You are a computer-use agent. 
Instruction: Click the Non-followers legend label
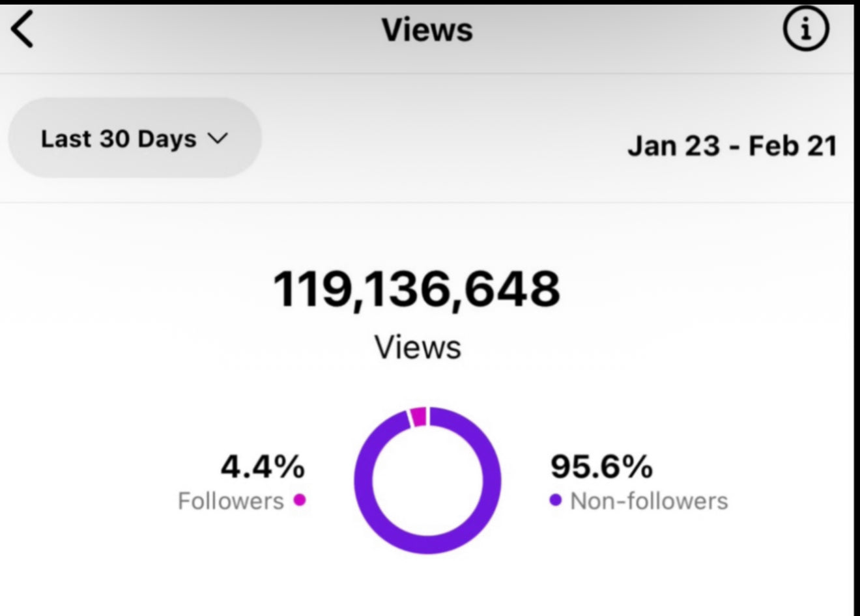coord(649,501)
